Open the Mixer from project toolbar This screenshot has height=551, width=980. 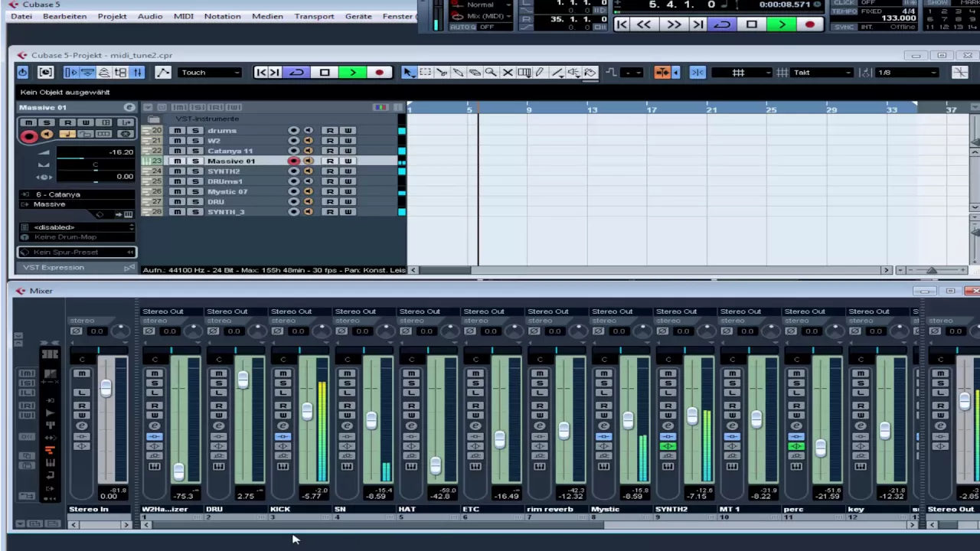(137, 72)
